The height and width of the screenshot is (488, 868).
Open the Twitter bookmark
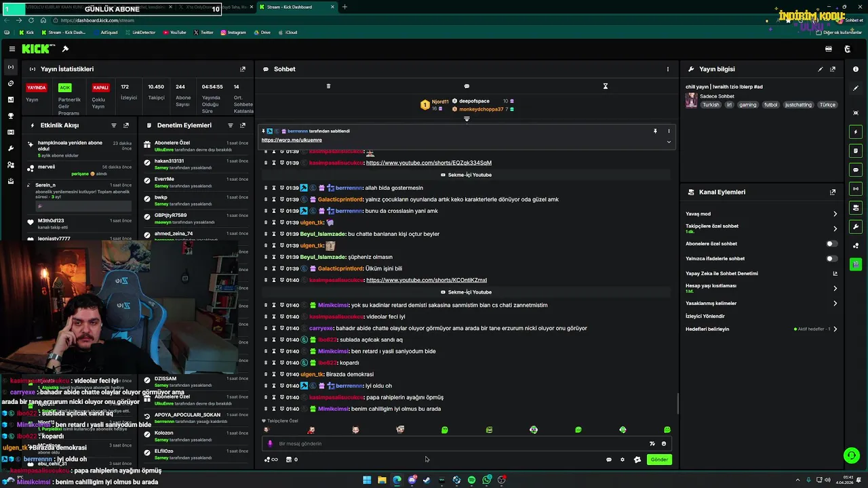(x=203, y=33)
